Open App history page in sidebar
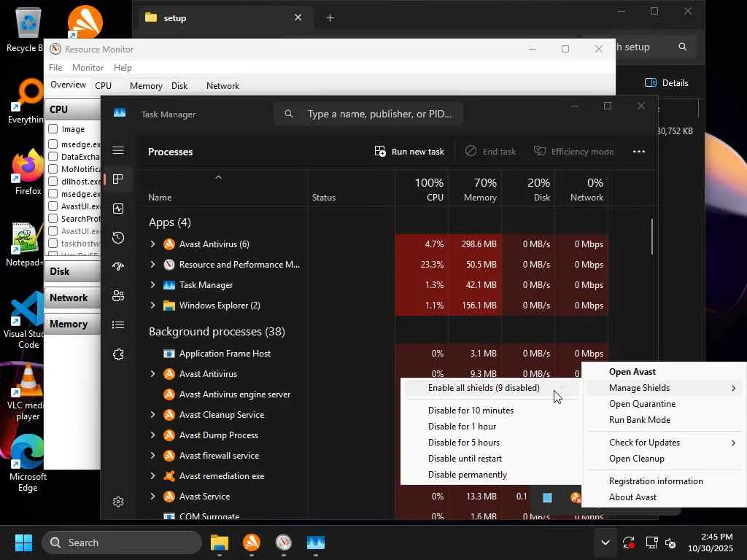The height and width of the screenshot is (560, 747). [118, 238]
